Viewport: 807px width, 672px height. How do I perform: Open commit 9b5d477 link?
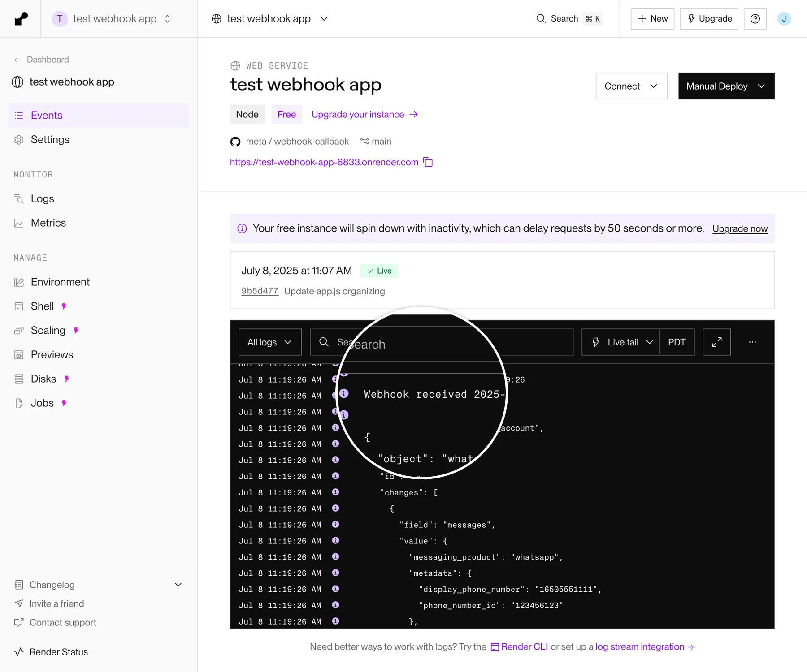pos(260,291)
